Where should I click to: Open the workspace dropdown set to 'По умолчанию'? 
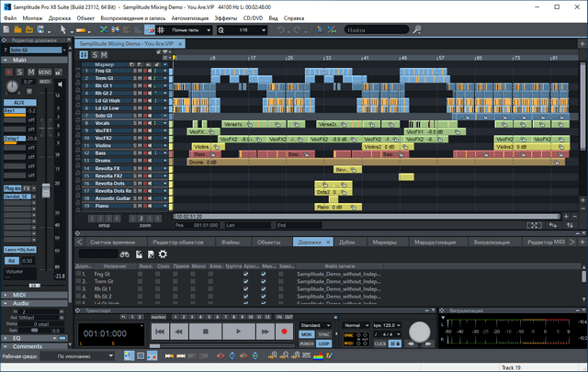click(90, 355)
